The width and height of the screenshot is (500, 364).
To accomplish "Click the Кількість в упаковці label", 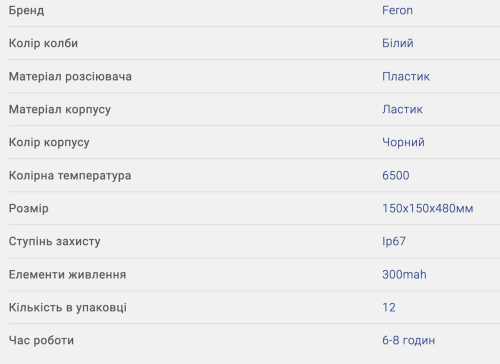I will [68, 307].
